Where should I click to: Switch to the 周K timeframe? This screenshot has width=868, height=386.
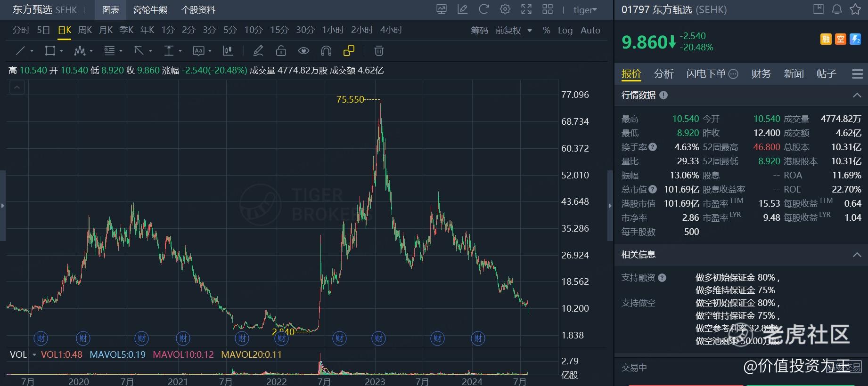tap(85, 30)
